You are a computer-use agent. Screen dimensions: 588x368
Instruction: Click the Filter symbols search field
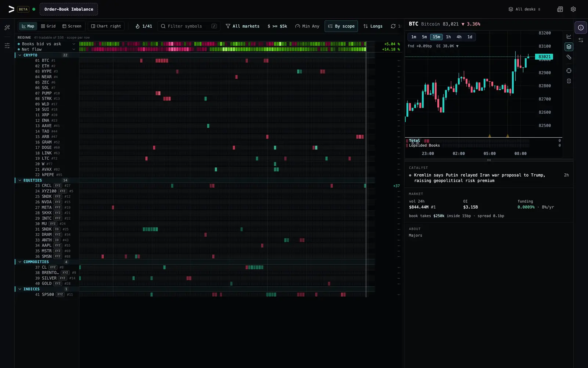pos(189,26)
